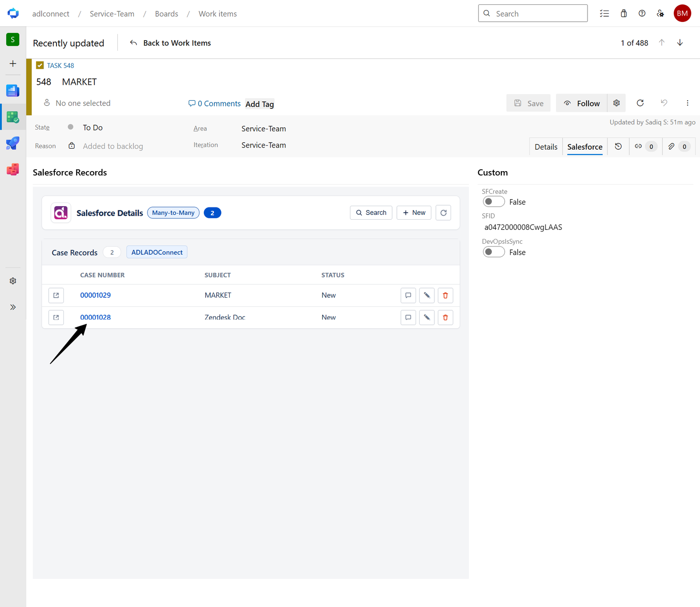The height and width of the screenshot is (607, 700).
Task: Open the Artifacts icon in sidebar
Action: pos(13,169)
